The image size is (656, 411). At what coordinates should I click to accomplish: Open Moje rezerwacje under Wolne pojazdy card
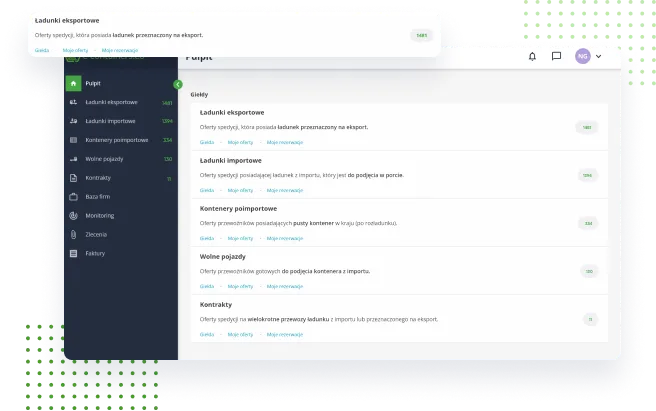284,286
